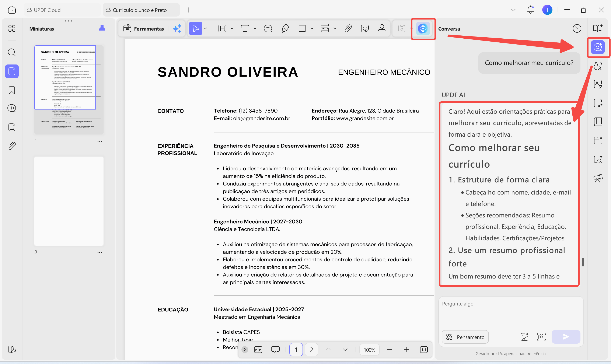Select the page thumbnails sidebar icon
This screenshot has width=611, height=364.
click(12, 71)
